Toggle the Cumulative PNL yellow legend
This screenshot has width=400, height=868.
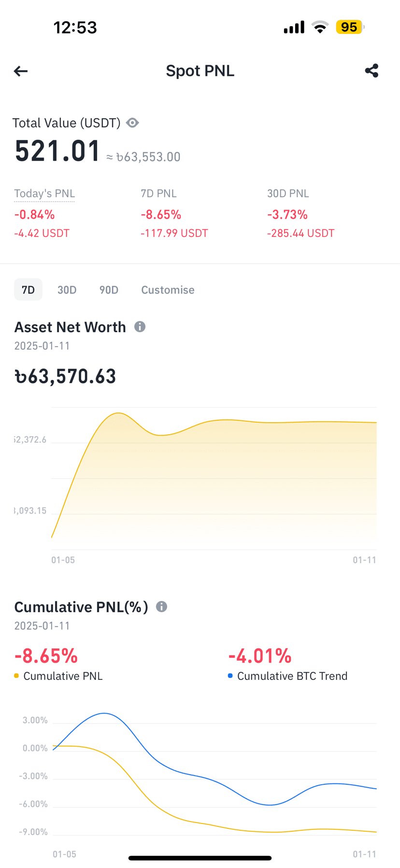[x=58, y=676]
